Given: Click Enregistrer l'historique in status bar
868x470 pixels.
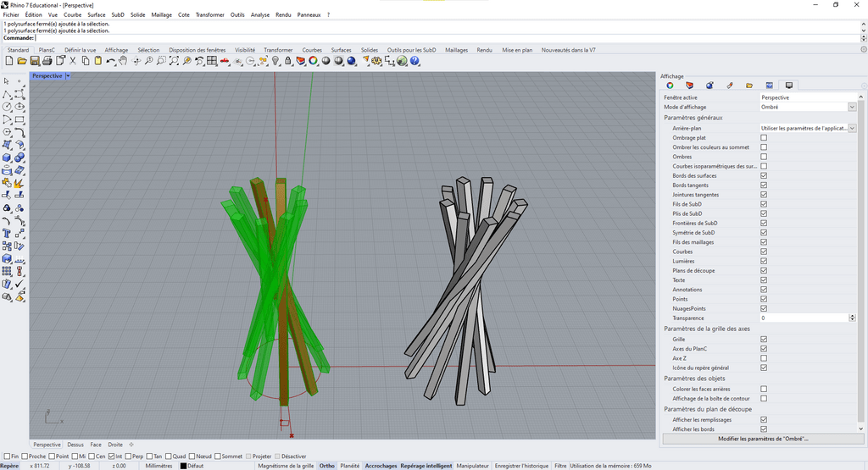Looking at the screenshot, I should point(521,466).
